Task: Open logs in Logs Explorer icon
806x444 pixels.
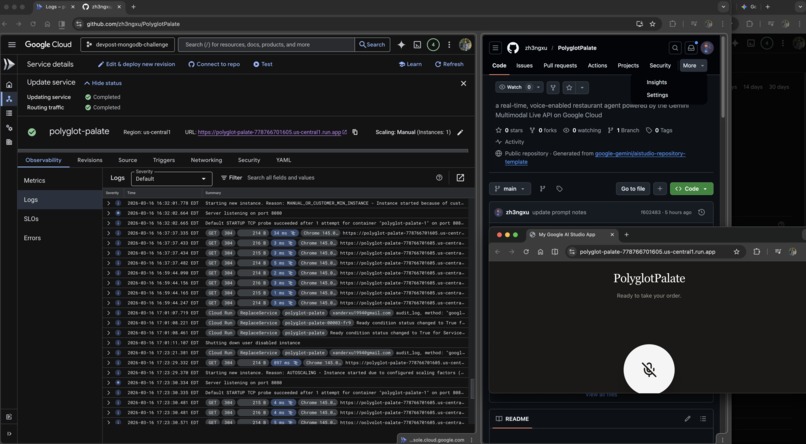Action: coord(460,178)
